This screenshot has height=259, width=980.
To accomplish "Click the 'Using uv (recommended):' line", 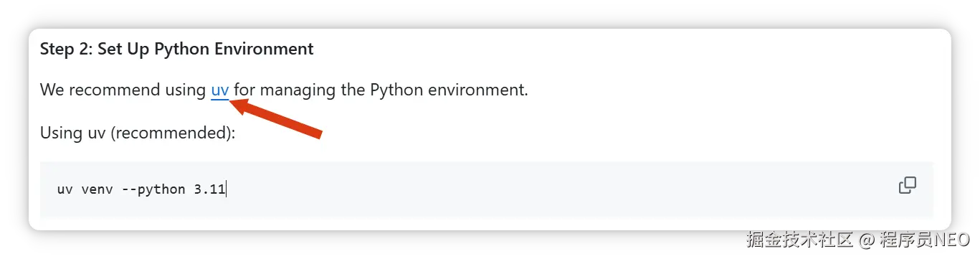I will (138, 133).
